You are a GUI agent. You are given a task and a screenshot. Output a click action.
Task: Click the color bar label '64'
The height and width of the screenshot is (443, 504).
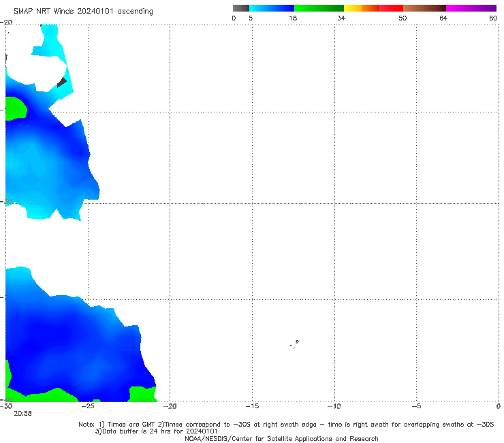pyautogui.click(x=443, y=18)
